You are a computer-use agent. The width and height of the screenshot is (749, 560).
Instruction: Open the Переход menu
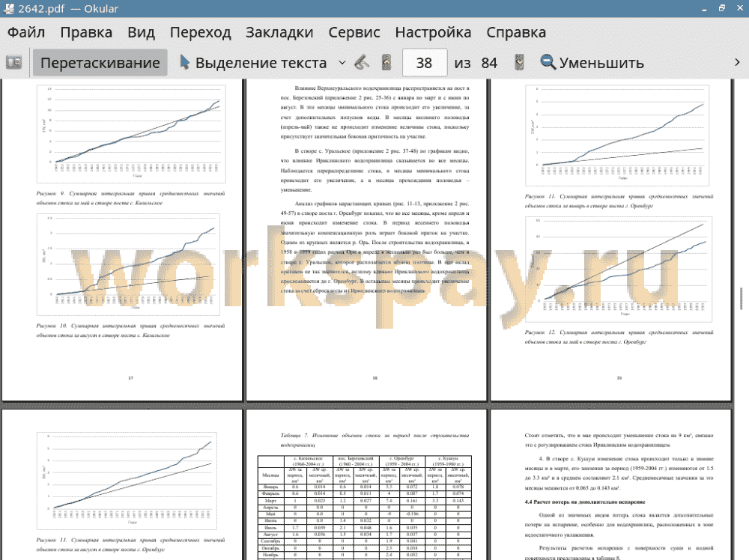201,32
